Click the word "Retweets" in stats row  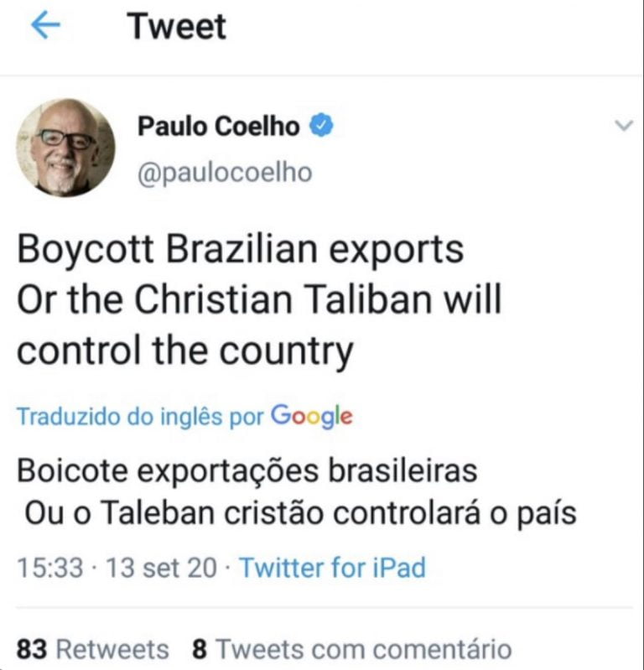(x=113, y=650)
